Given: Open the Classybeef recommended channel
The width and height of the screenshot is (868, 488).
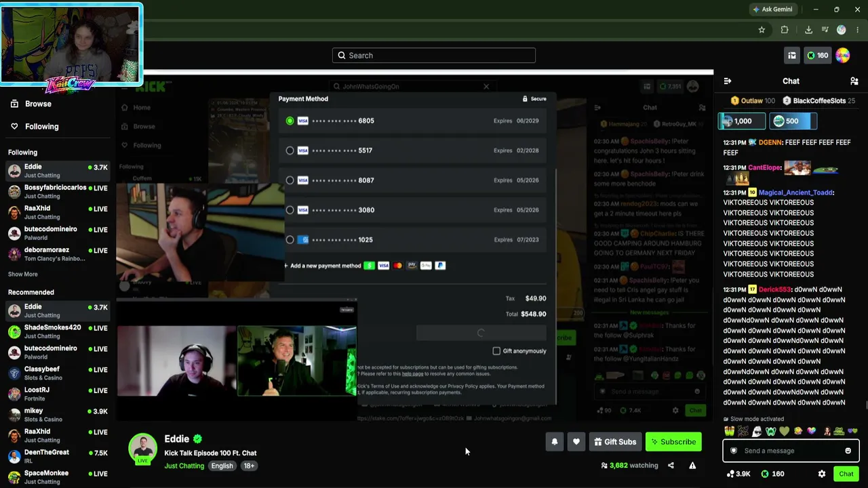Looking at the screenshot, I should (58, 373).
